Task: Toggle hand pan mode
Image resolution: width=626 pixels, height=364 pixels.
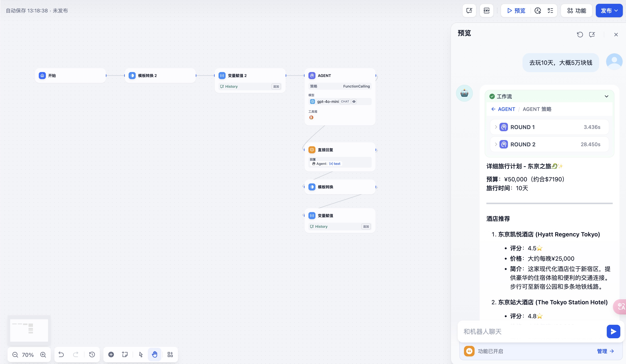Action: coord(155,354)
